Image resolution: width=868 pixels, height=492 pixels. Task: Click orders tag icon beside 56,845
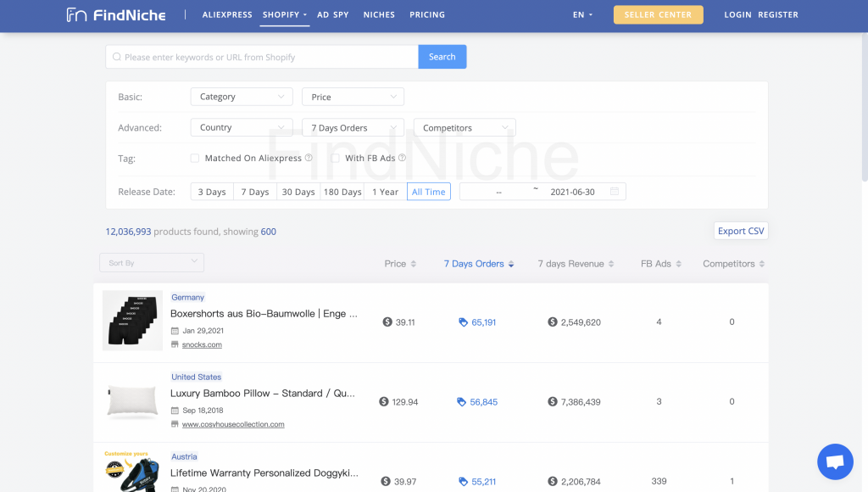point(462,402)
